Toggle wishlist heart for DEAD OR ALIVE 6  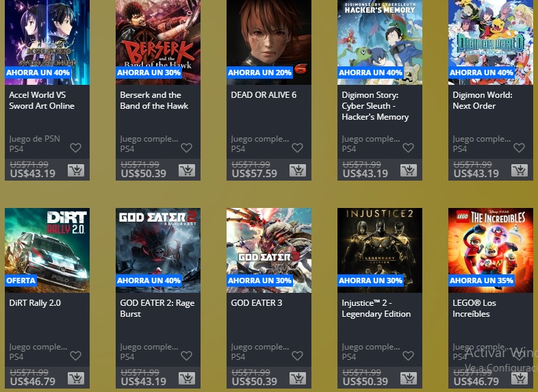pyautogui.click(x=297, y=148)
